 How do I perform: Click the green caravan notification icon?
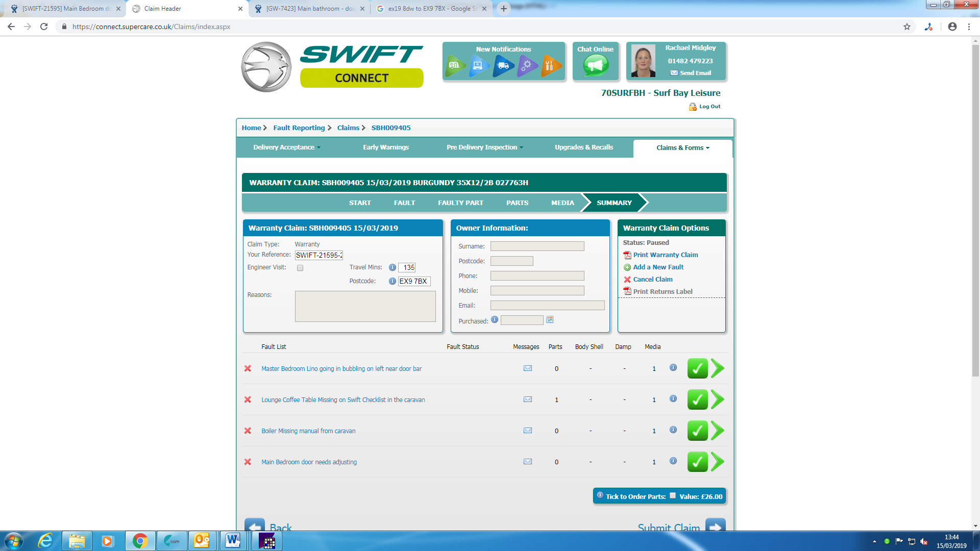pos(454,65)
